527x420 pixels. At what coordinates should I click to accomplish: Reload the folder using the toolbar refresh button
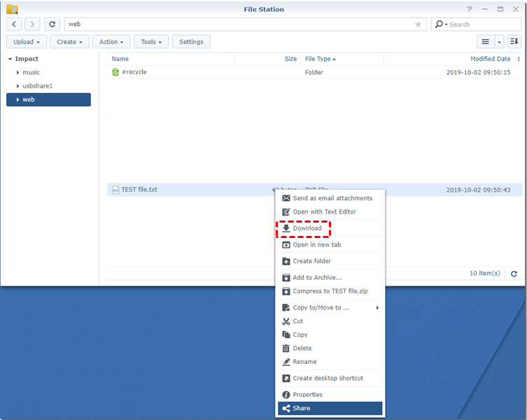pos(52,24)
